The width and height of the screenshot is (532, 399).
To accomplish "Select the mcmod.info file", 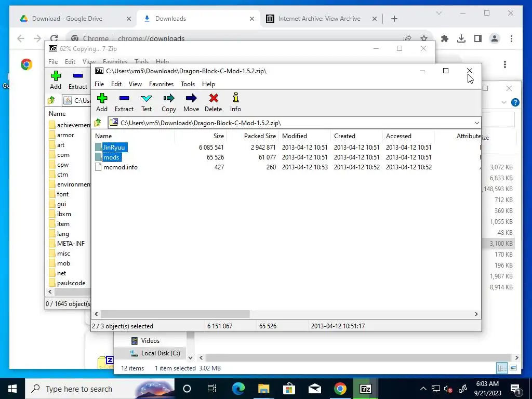I will tap(116, 167).
